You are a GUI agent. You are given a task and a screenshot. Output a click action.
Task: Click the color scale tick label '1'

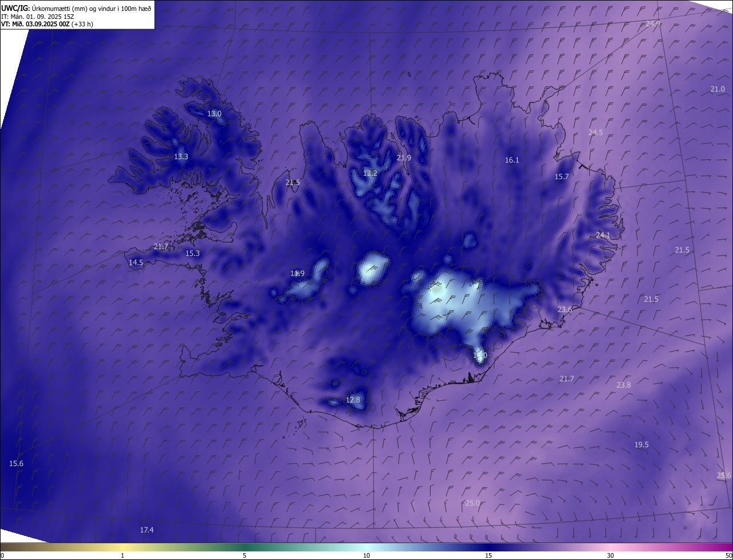pyautogui.click(x=123, y=555)
